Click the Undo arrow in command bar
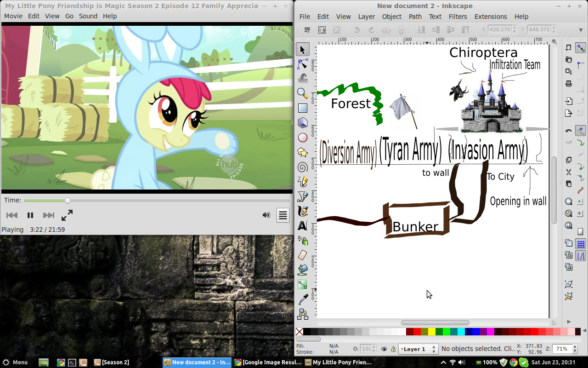 point(569,131)
